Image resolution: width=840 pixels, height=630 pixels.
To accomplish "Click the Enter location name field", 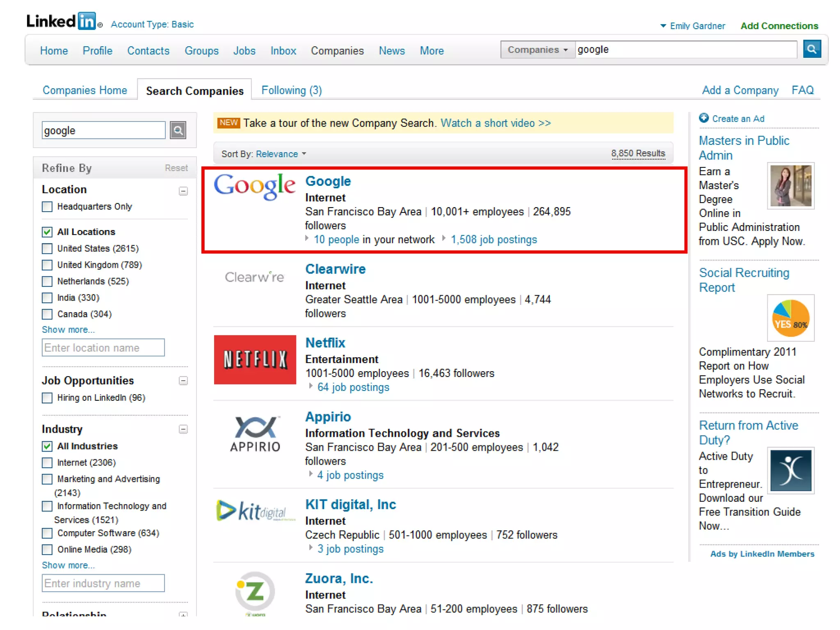I will [x=103, y=348].
